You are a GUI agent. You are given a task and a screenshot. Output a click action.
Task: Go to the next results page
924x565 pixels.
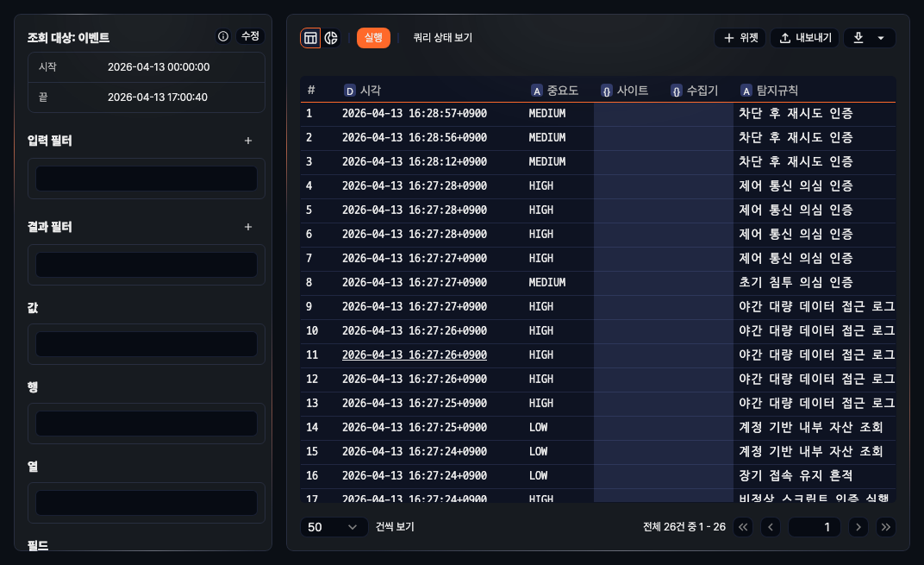858,527
